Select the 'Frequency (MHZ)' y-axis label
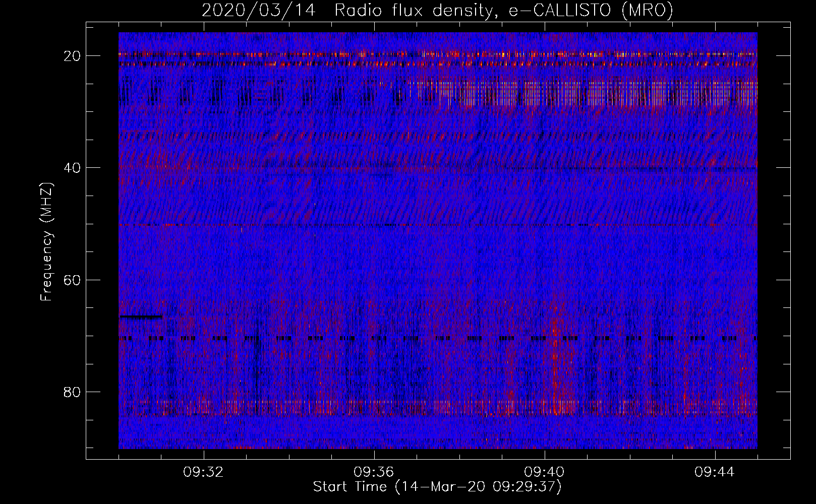 pos(46,242)
